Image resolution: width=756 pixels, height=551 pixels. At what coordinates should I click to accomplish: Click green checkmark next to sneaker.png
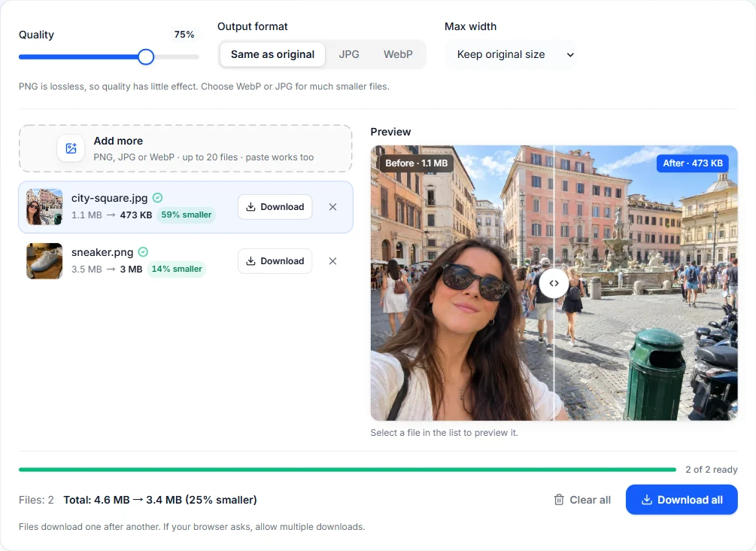tap(143, 252)
